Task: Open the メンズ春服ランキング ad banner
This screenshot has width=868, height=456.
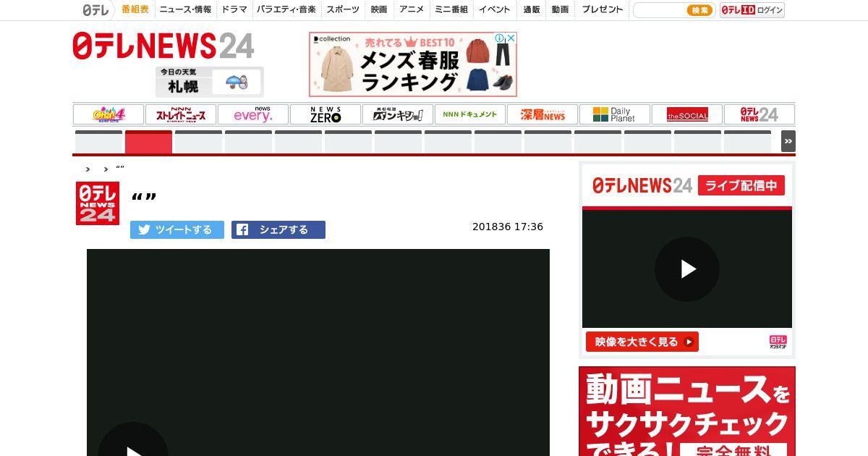Action: 413,64
